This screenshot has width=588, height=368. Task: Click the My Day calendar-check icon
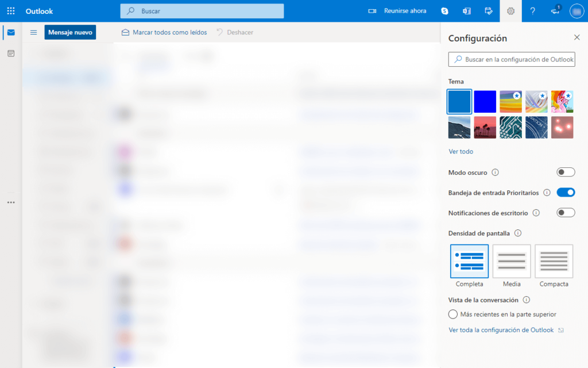click(489, 11)
